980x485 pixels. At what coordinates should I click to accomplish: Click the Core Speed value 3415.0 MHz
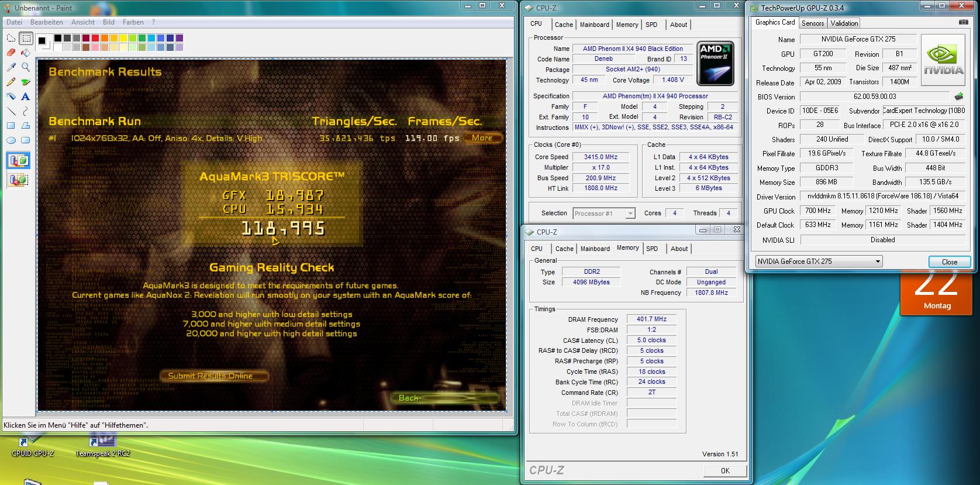point(601,157)
